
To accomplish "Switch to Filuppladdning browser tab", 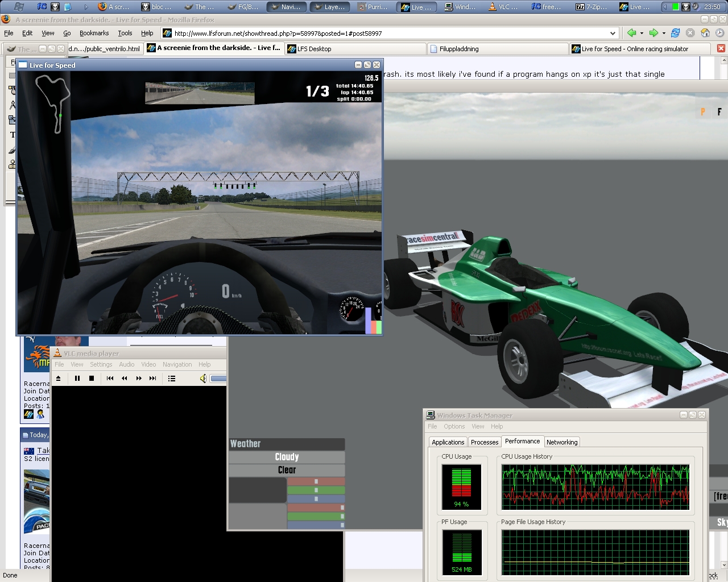I will click(498, 49).
